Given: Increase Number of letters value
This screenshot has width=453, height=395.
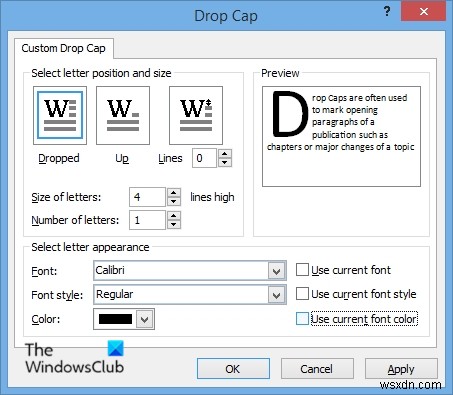Looking at the screenshot, I should click(x=174, y=216).
